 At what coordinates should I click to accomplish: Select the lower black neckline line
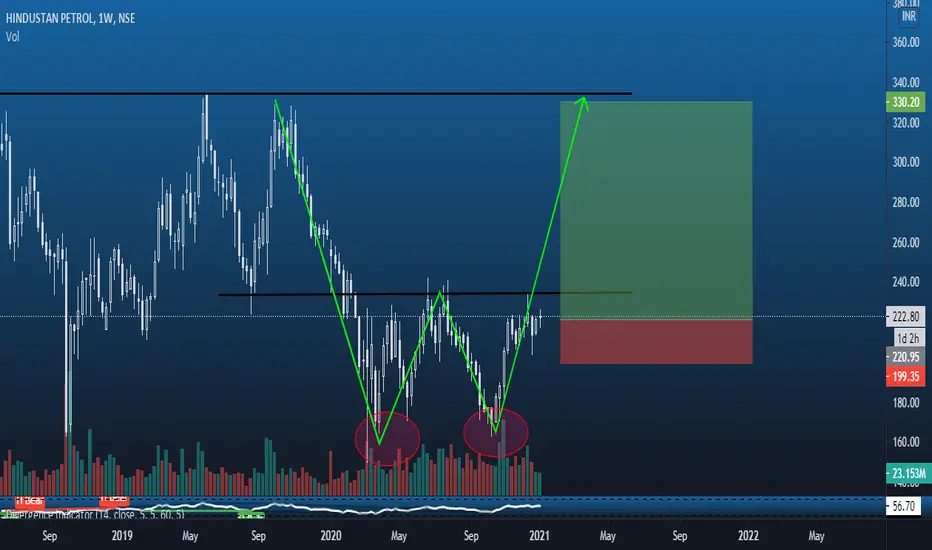(425, 294)
